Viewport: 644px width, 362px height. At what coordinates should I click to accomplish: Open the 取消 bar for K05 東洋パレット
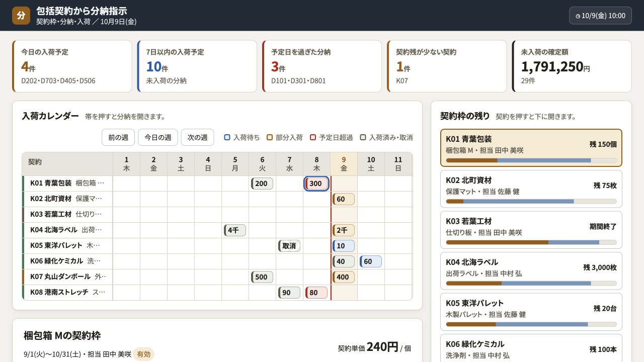pos(289,246)
